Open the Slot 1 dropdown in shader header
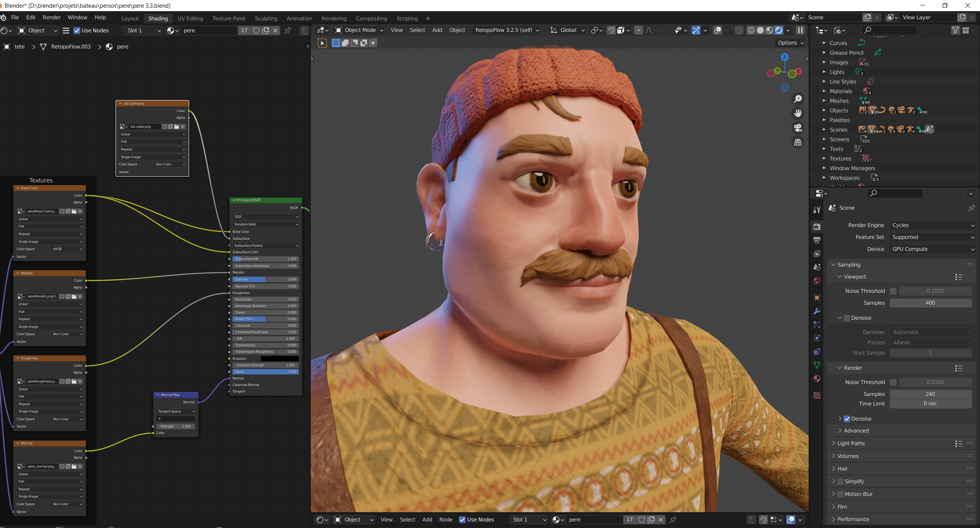Screen dimensions: 980x528 [143, 30]
